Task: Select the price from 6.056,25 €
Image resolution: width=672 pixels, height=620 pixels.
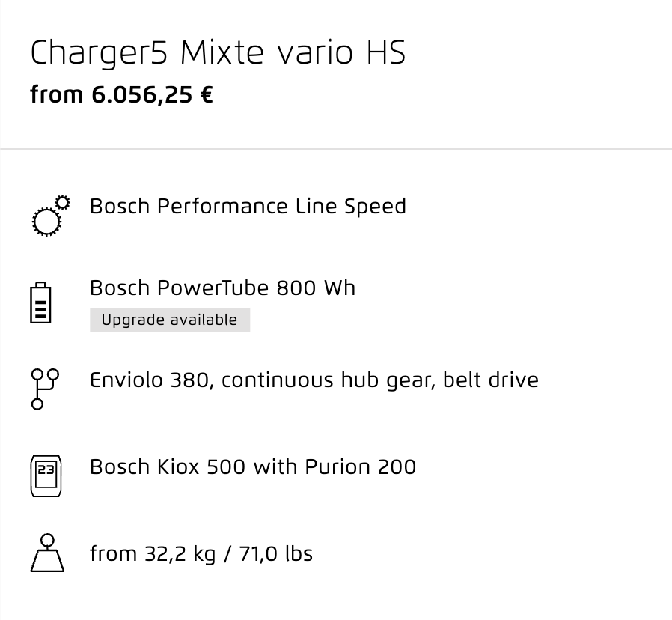Action: coord(121,95)
